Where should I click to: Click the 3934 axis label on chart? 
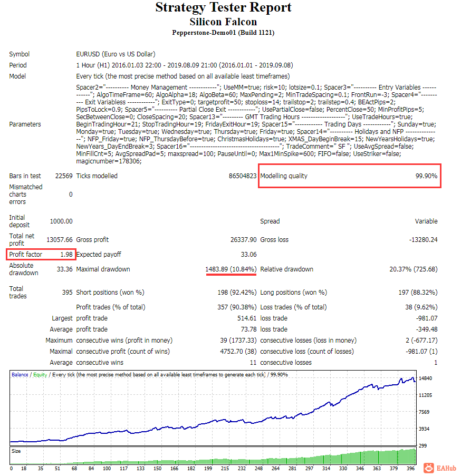point(424,429)
